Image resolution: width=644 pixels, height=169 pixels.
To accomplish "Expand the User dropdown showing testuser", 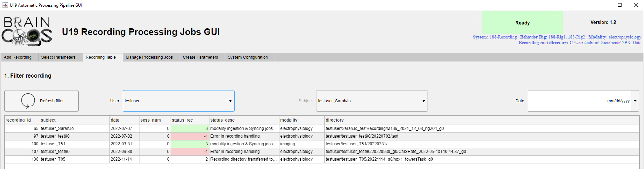I will 178,101.
